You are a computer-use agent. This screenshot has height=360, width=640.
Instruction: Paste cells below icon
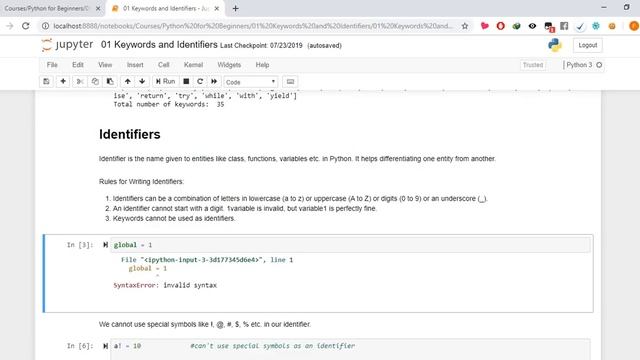click(110, 82)
